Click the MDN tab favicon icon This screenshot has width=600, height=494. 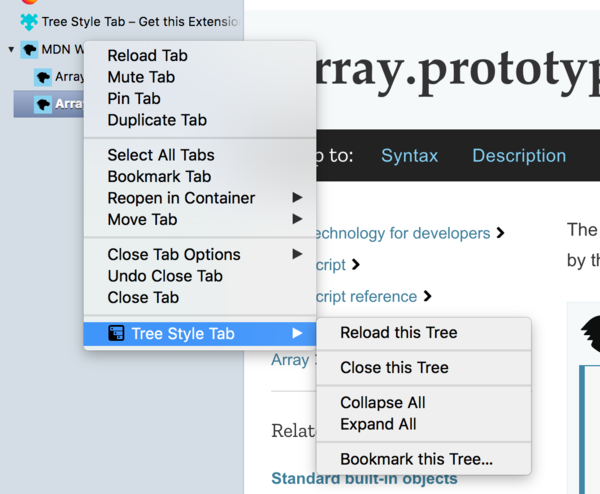(29, 49)
